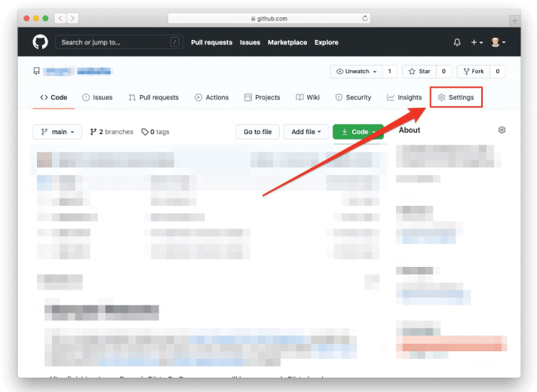Viewport: 537px width, 392px height.
Task: Open the Add file dropdown
Action: [306, 132]
